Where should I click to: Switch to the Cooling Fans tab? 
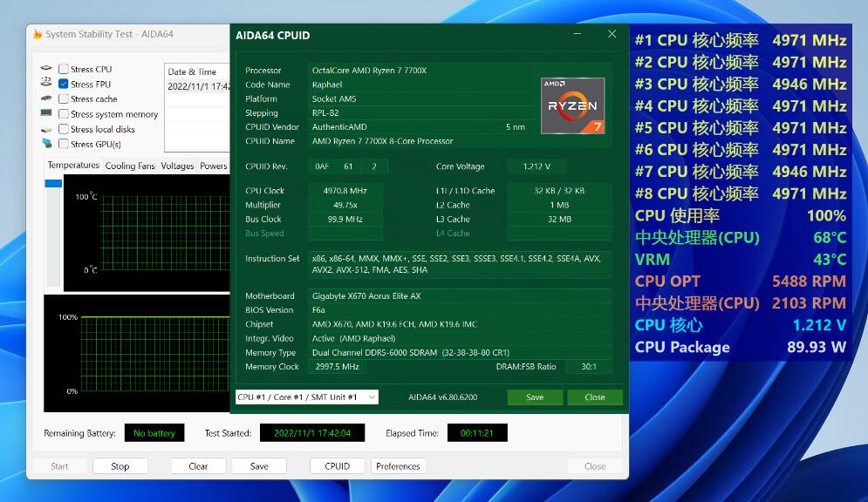(130, 166)
